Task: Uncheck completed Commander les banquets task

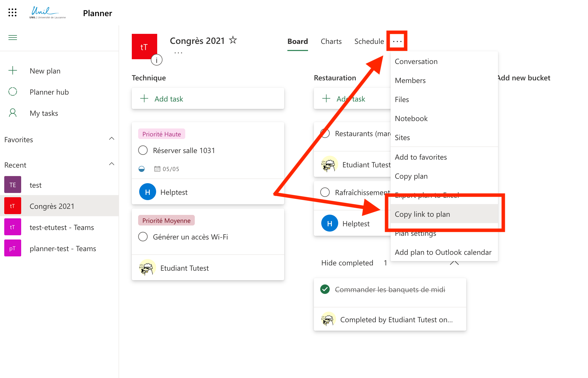Action: (x=325, y=289)
